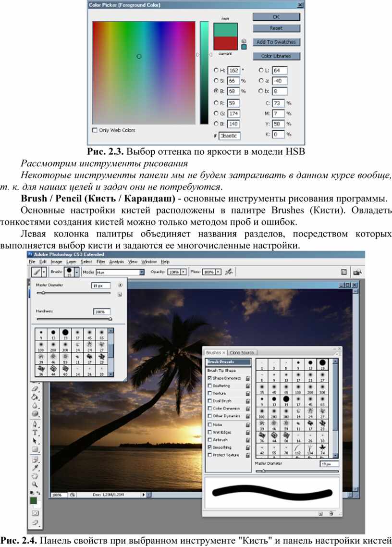Select the Eyedropper tool
The image size is (392, 547).
(x=35, y=468)
